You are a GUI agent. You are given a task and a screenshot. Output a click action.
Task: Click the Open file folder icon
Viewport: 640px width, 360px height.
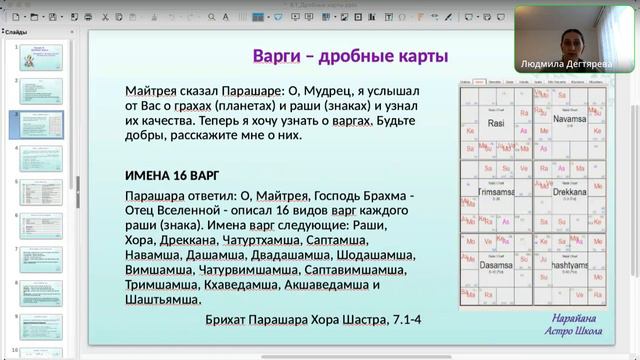pyautogui.click(x=34, y=17)
